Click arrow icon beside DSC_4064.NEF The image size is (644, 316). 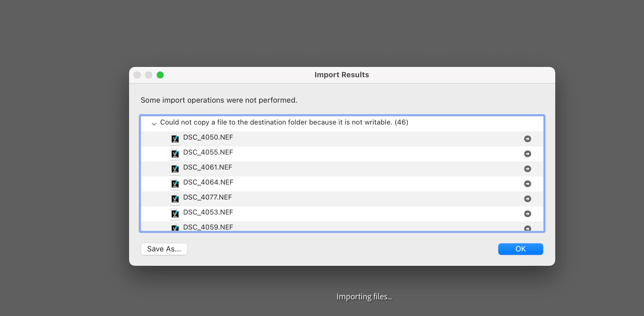point(527,184)
